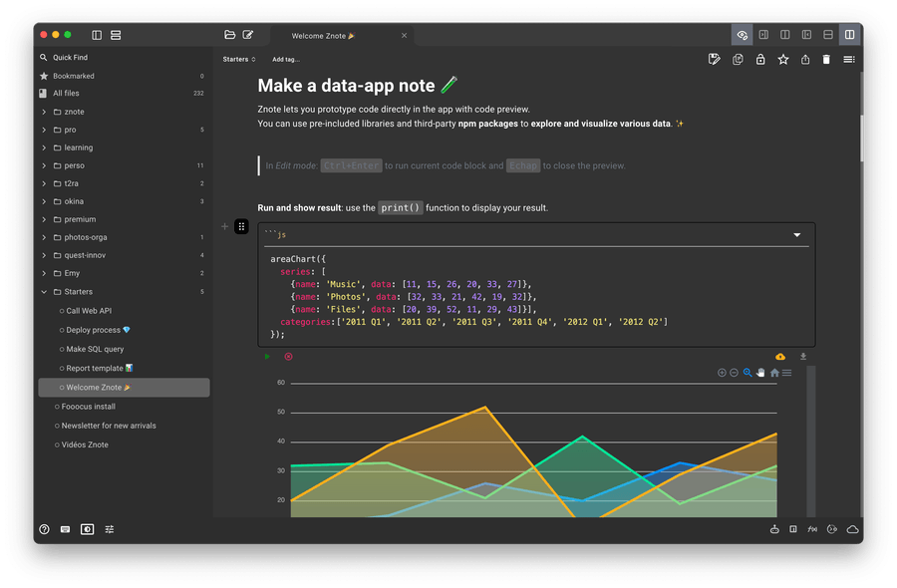Zoom in on the chart with the magnifier
This screenshot has width=897, height=588.
(747, 372)
